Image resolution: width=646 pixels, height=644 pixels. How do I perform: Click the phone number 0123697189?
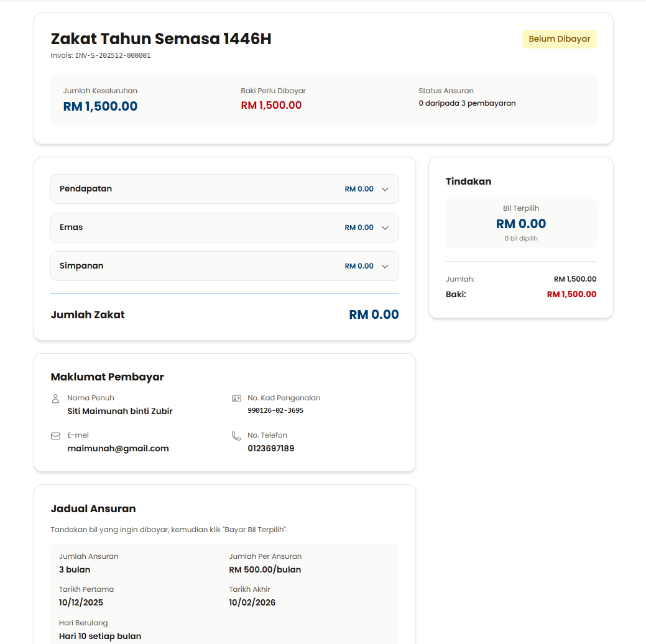(x=270, y=448)
